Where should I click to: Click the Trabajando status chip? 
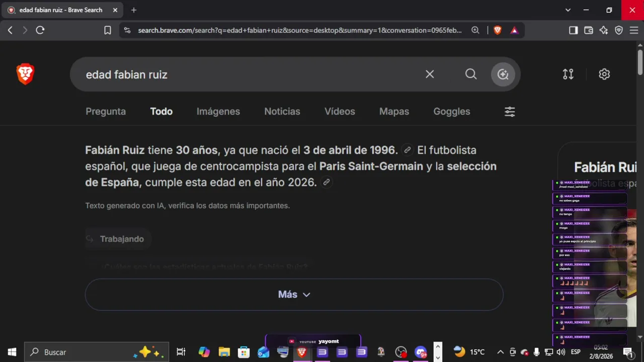(x=119, y=239)
